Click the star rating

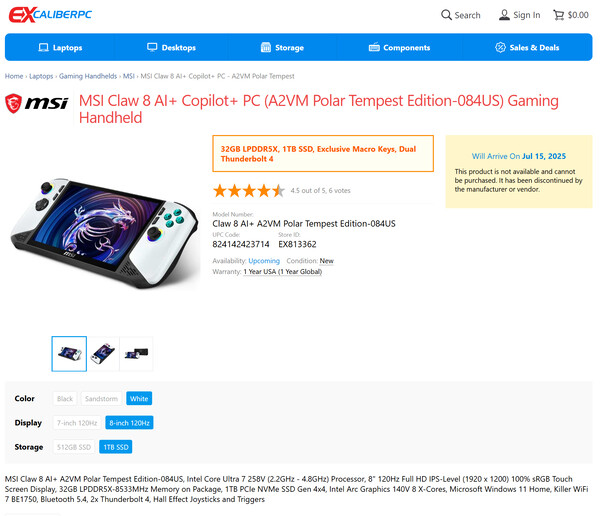coord(249,190)
